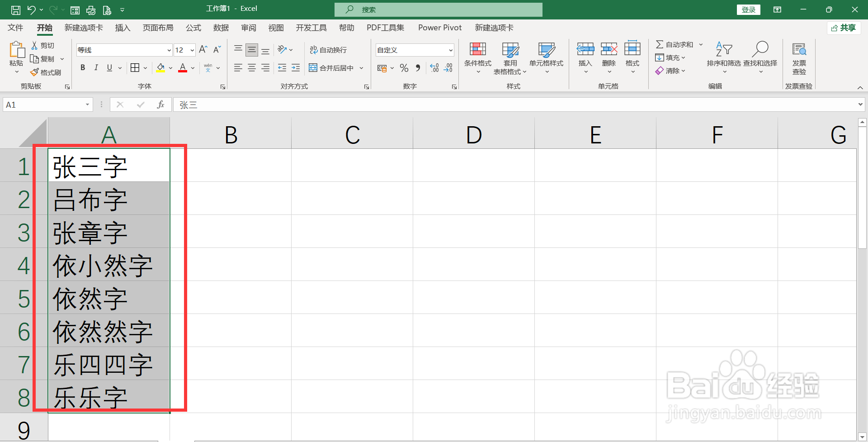Viewport: 868px width, 442px height.
Task: Open the Clear (清除) dropdown
Action: coord(670,71)
